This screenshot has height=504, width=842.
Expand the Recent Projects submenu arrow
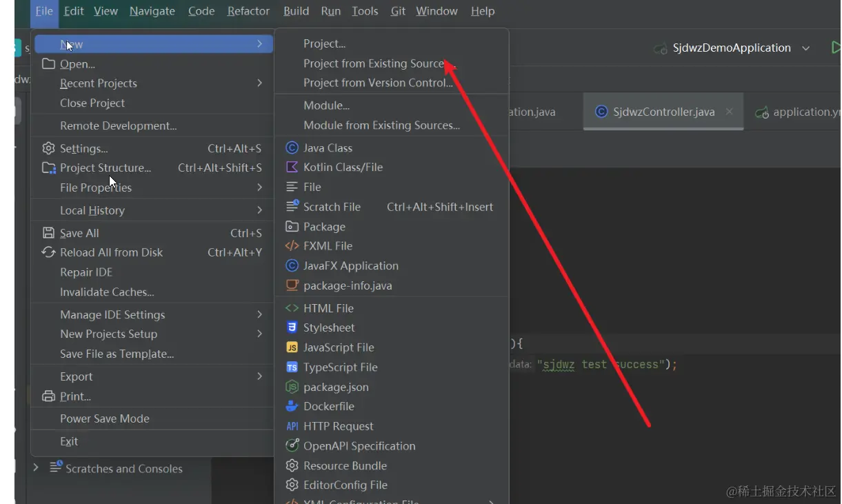pyautogui.click(x=259, y=83)
